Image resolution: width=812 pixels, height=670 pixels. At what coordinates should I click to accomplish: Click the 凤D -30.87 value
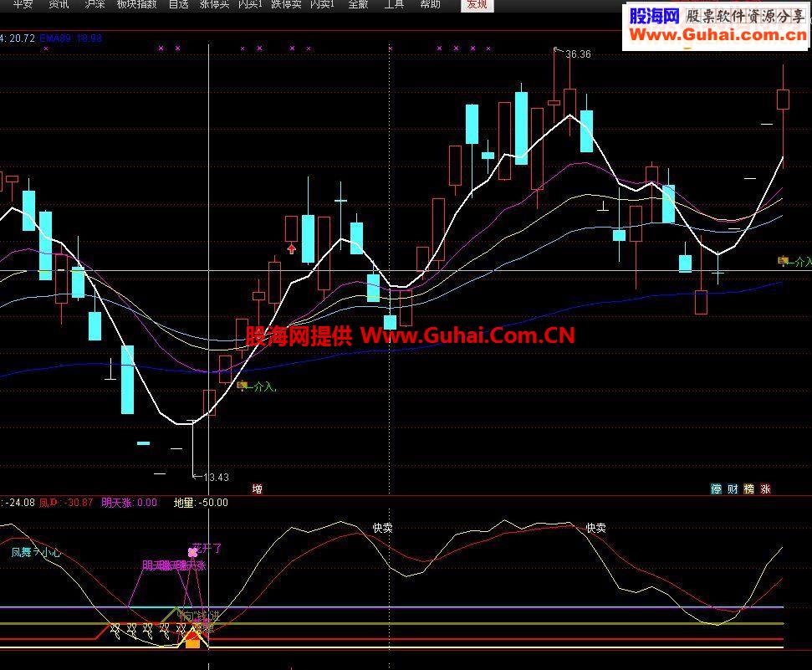pos(66,503)
